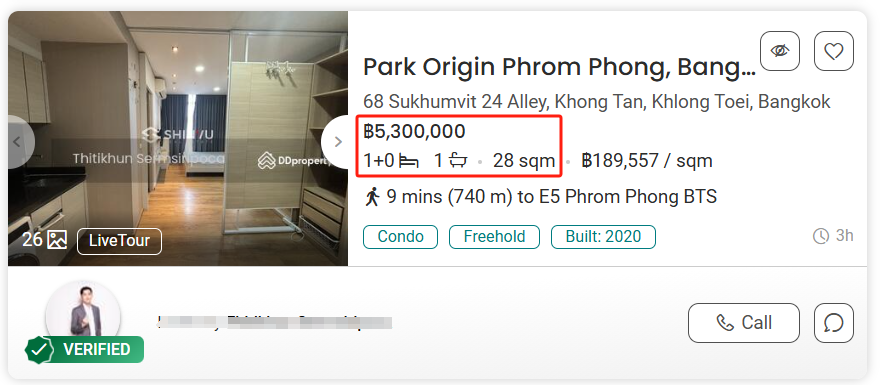
Task: Open chat bubble to message agent
Action: pyautogui.click(x=834, y=323)
